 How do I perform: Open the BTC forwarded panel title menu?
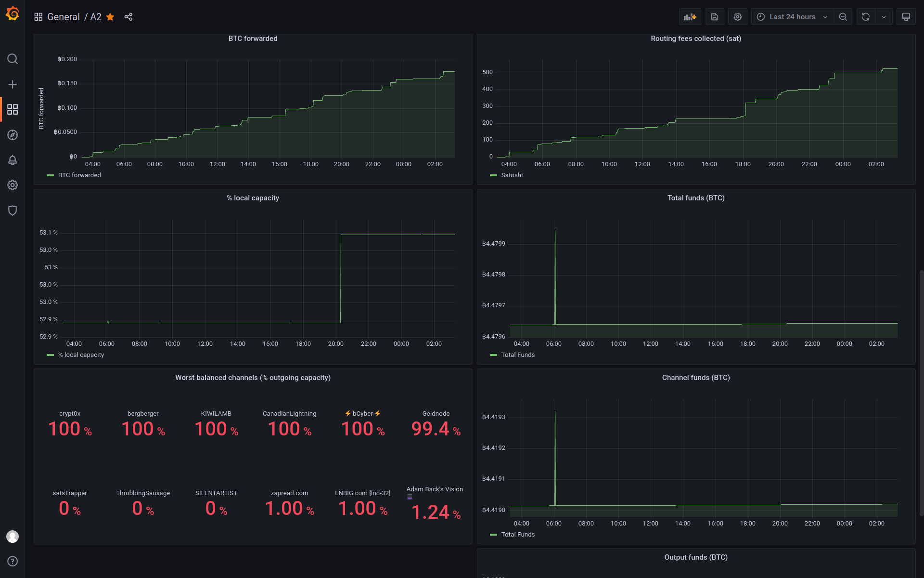coord(253,39)
